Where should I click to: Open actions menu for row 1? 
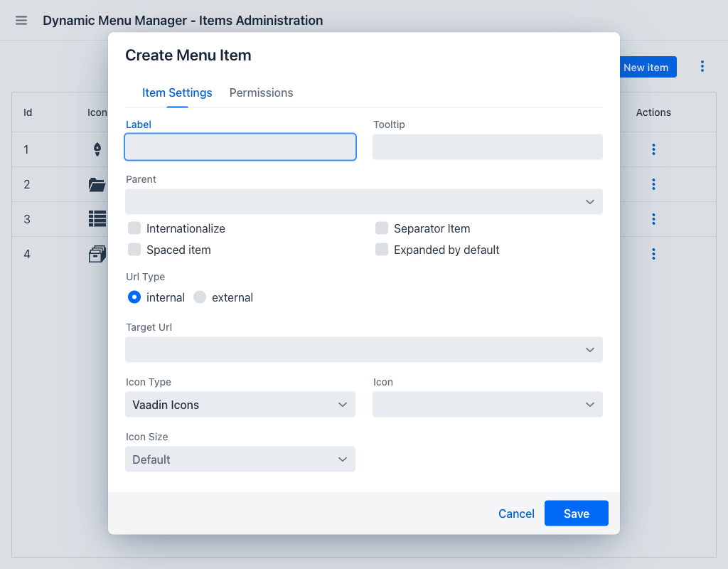[653, 149]
